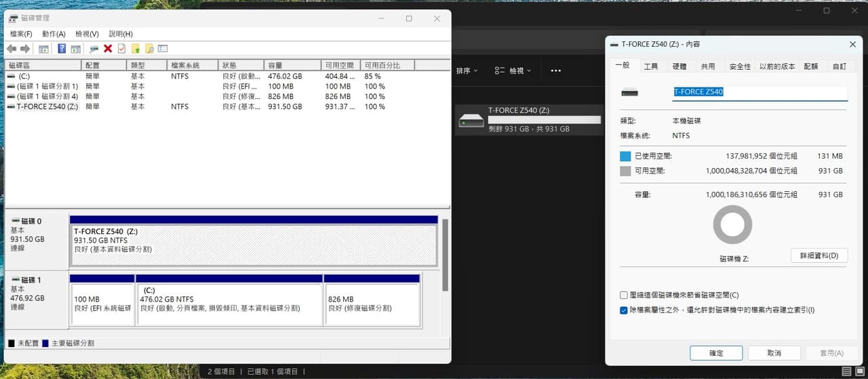
Task: Click the settings list view toolbar icon
Action: 163,49
